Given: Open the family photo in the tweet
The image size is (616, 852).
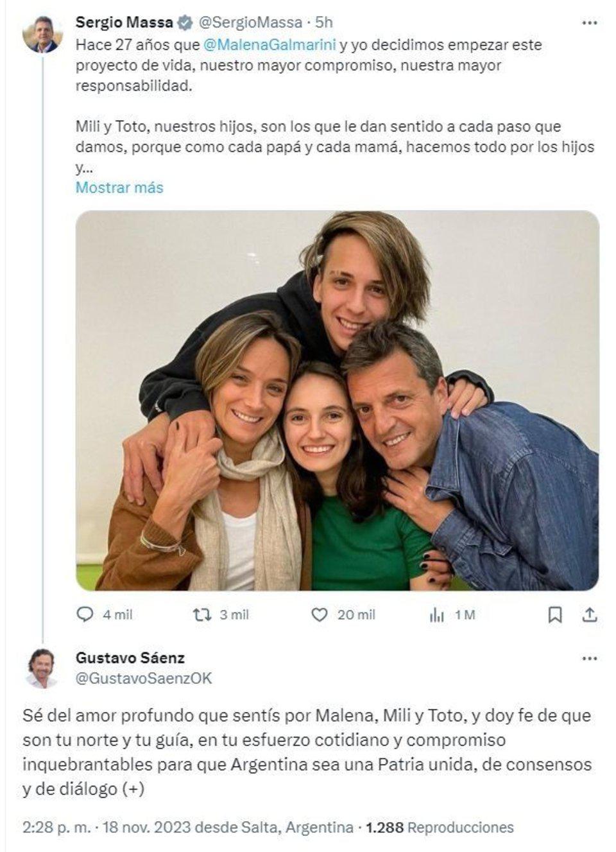Looking at the screenshot, I should point(338,400).
